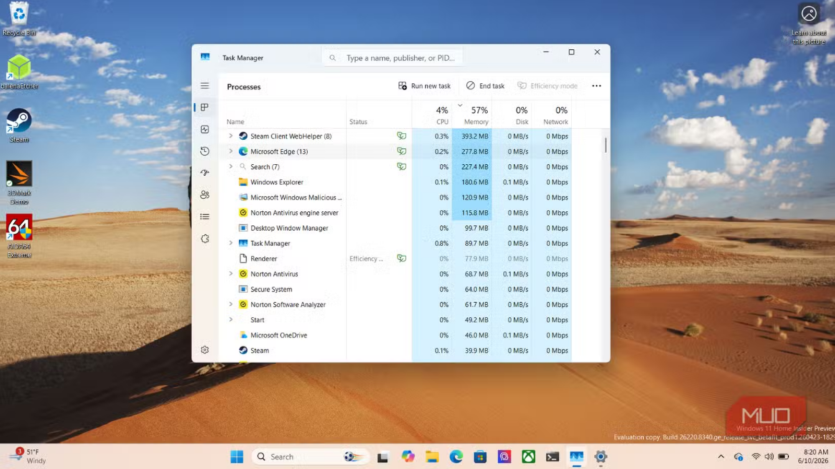Expand the Search (7) process group

coord(231,167)
